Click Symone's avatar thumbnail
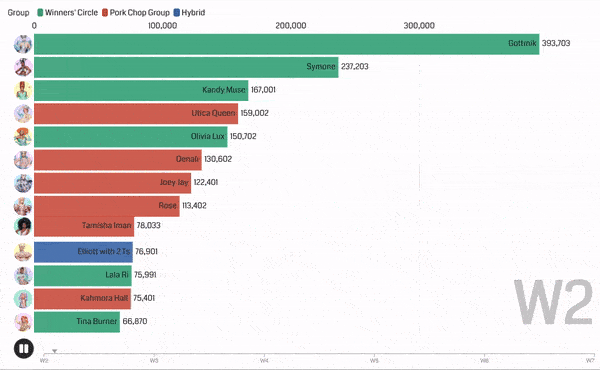 (23, 67)
